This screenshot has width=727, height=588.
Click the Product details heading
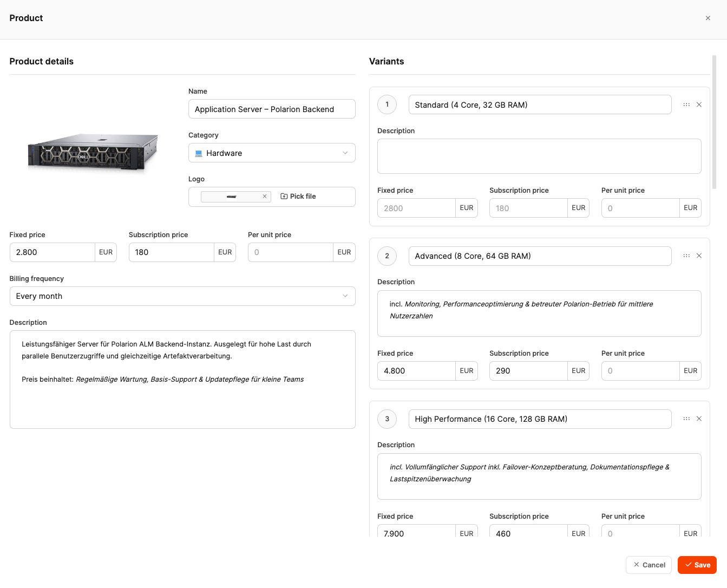[x=42, y=61]
